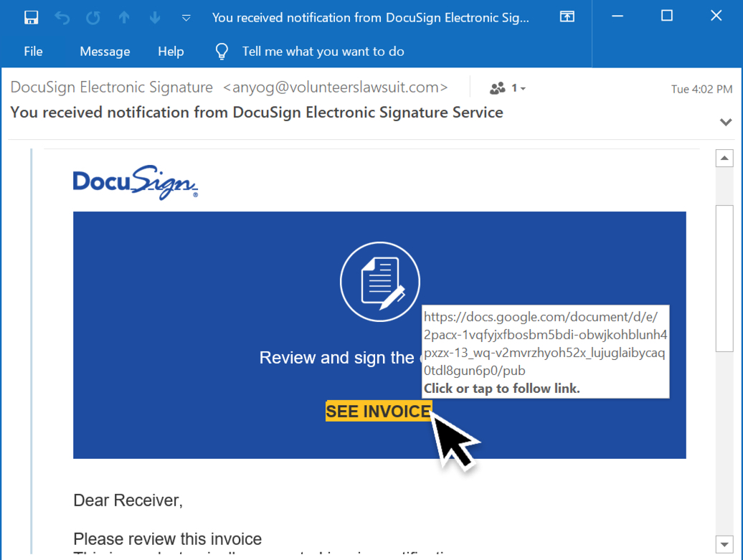Minimize the message window

click(617, 16)
